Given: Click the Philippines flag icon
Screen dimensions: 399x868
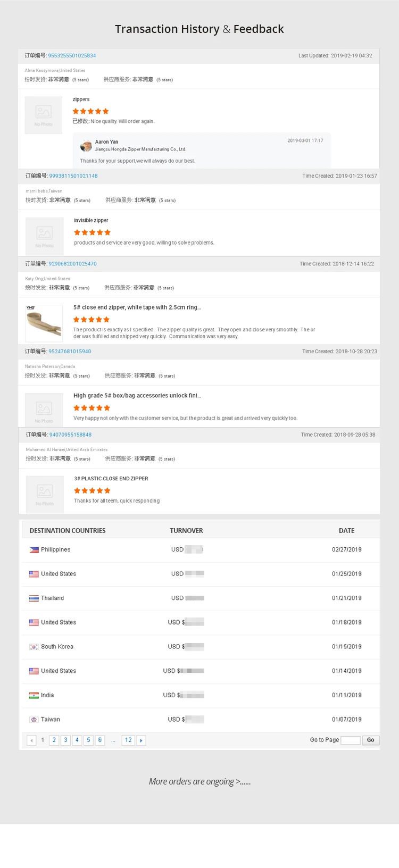Looking at the screenshot, I should pyautogui.click(x=34, y=550).
